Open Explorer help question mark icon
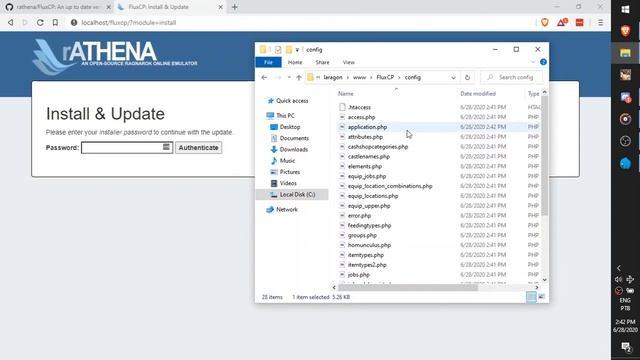 click(543, 62)
